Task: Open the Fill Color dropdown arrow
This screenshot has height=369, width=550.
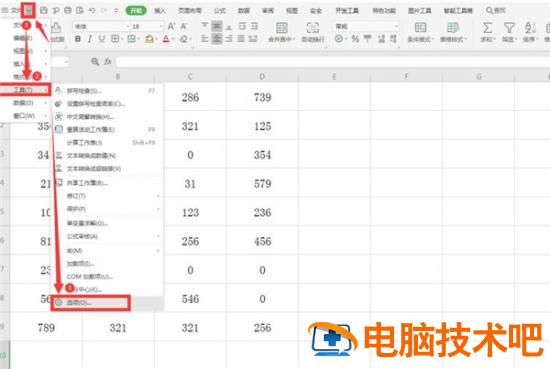Action: (x=156, y=39)
